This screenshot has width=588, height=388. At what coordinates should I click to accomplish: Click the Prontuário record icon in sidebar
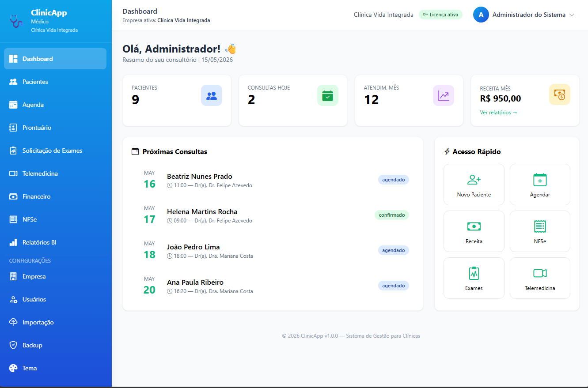13,128
